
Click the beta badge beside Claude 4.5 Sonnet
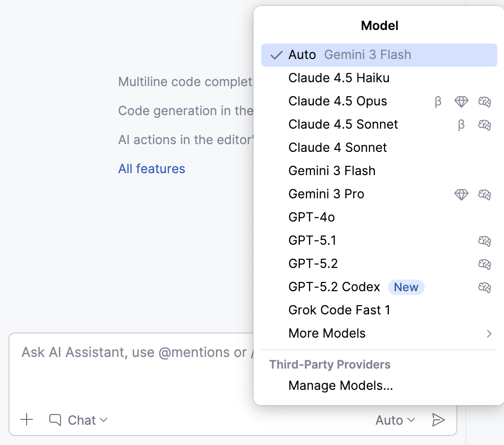pos(461,125)
